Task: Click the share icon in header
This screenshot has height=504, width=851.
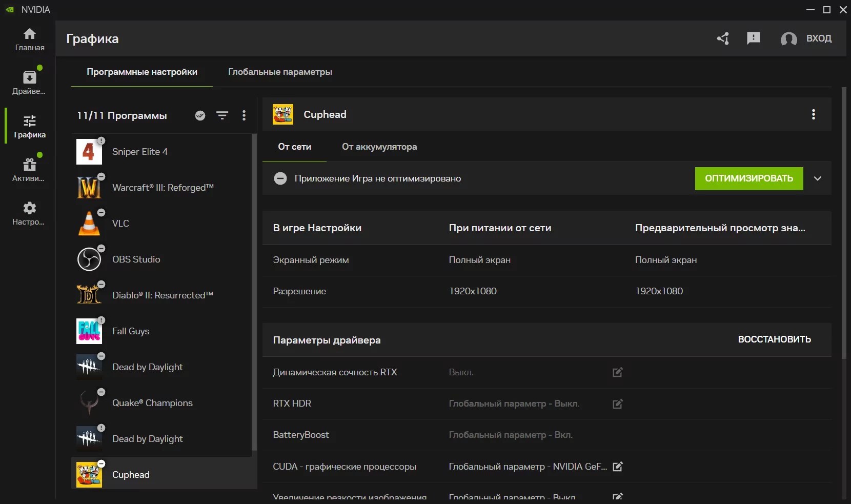Action: pos(723,38)
